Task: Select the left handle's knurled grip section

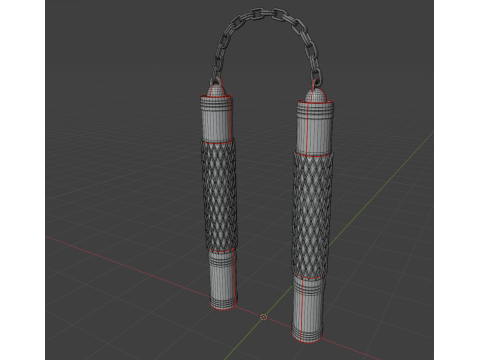Action: click(x=219, y=196)
